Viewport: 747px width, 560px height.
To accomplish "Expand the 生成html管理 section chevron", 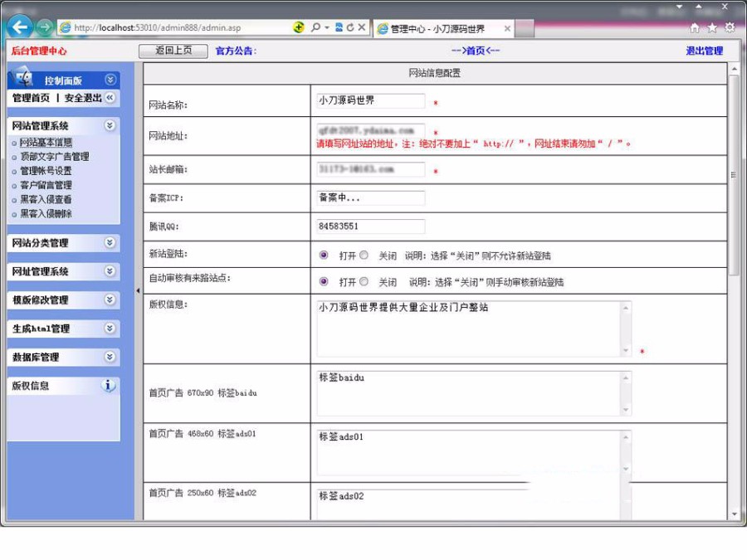I will tap(110, 328).
